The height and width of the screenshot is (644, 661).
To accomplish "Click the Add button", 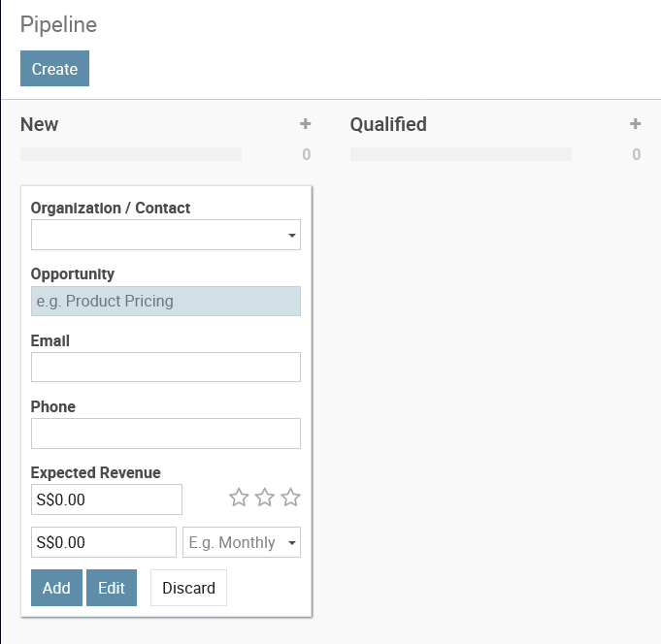I will coord(56,588).
